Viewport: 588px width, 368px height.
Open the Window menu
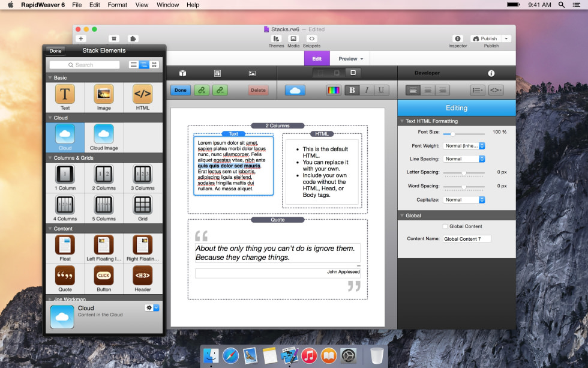pyautogui.click(x=167, y=5)
